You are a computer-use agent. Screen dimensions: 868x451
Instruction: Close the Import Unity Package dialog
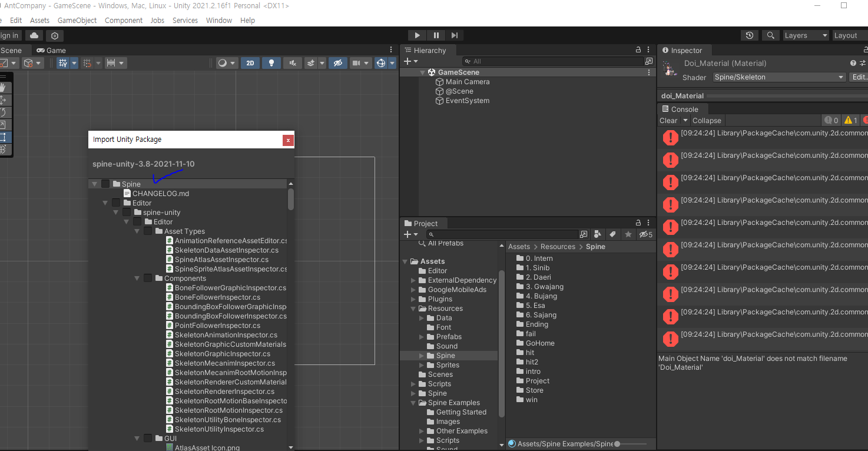[x=287, y=140]
